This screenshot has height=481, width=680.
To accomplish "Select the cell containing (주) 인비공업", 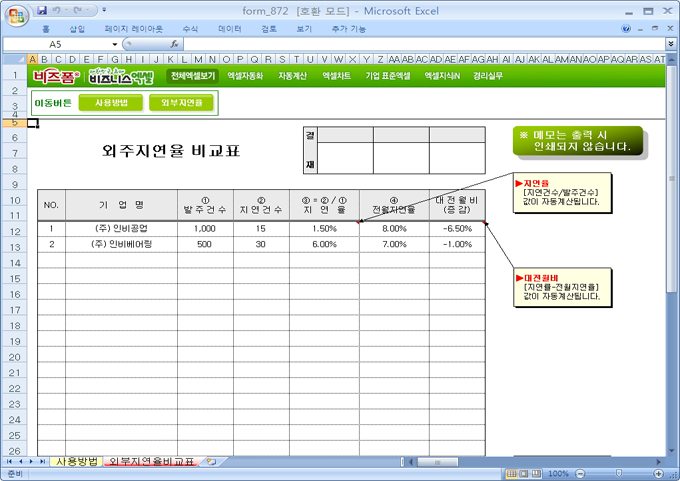I will click(x=121, y=229).
